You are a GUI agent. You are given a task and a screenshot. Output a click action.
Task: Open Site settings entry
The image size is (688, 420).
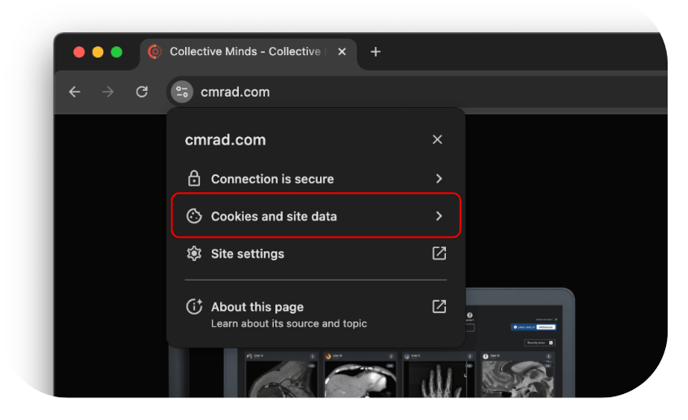point(316,254)
